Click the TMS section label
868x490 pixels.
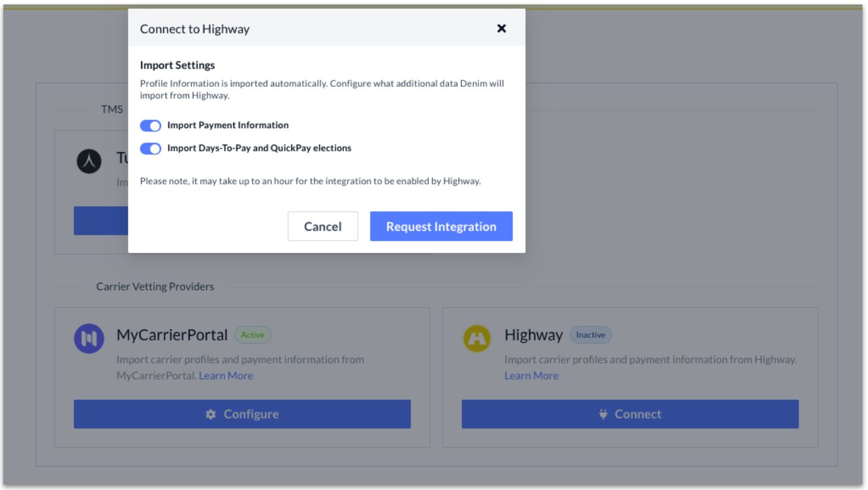point(112,109)
